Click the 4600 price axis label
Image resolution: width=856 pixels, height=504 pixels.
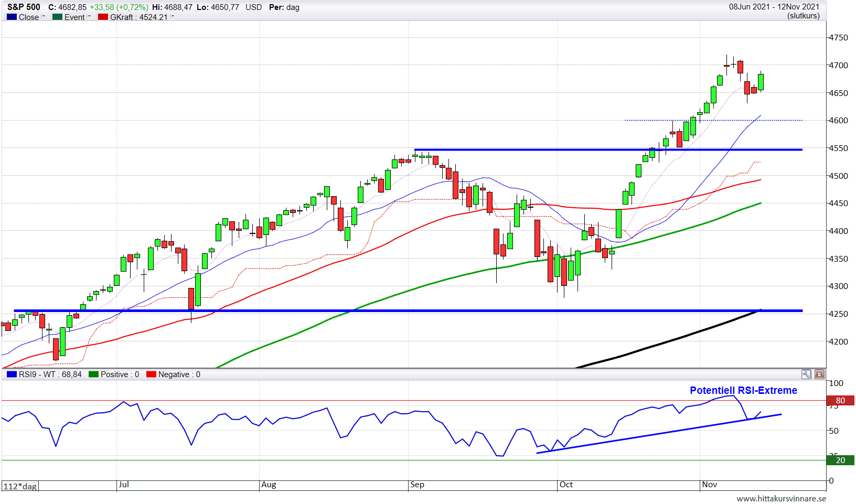pyautogui.click(x=838, y=121)
